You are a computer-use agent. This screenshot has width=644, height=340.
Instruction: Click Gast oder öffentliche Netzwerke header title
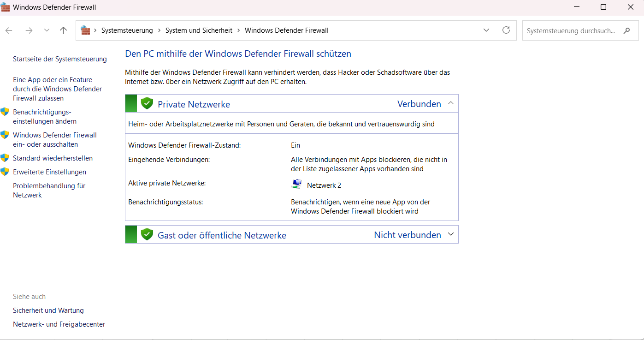tap(222, 235)
